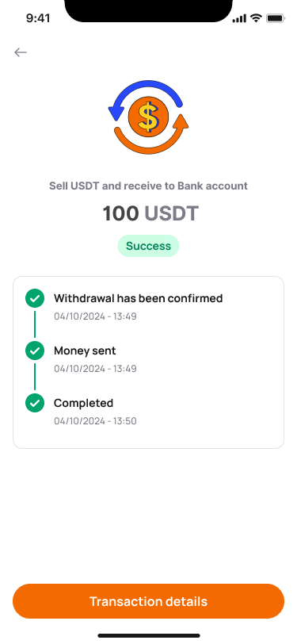Tap the cellular signal bars icon
Viewport: 297px width, 644px height.
(x=239, y=18)
